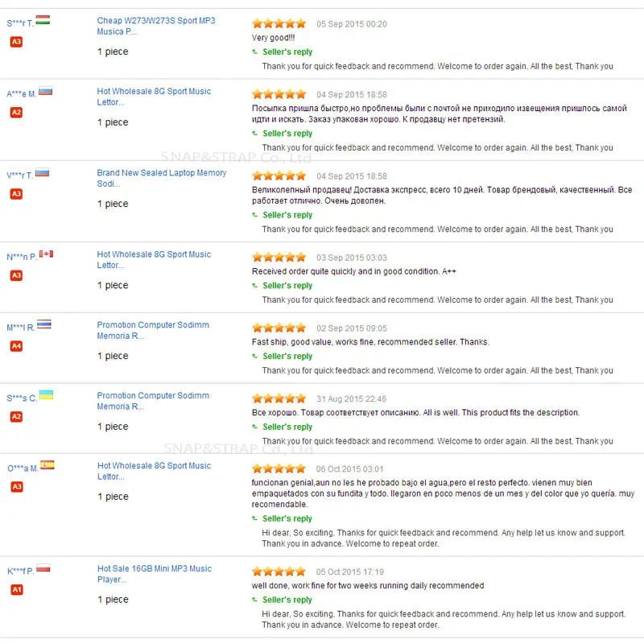The image size is (644, 644).
Task: Click the Canadian flag next to N***n P.
Action: click(46, 254)
